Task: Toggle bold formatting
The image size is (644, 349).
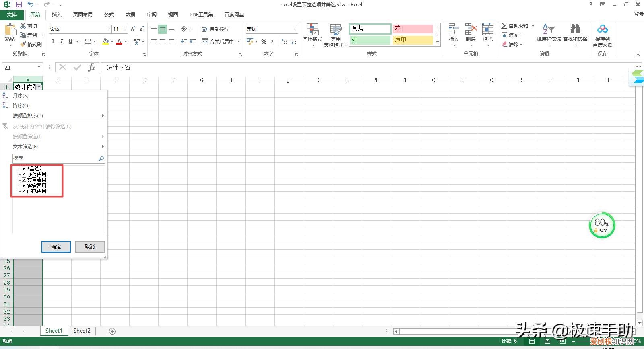Action: point(53,41)
